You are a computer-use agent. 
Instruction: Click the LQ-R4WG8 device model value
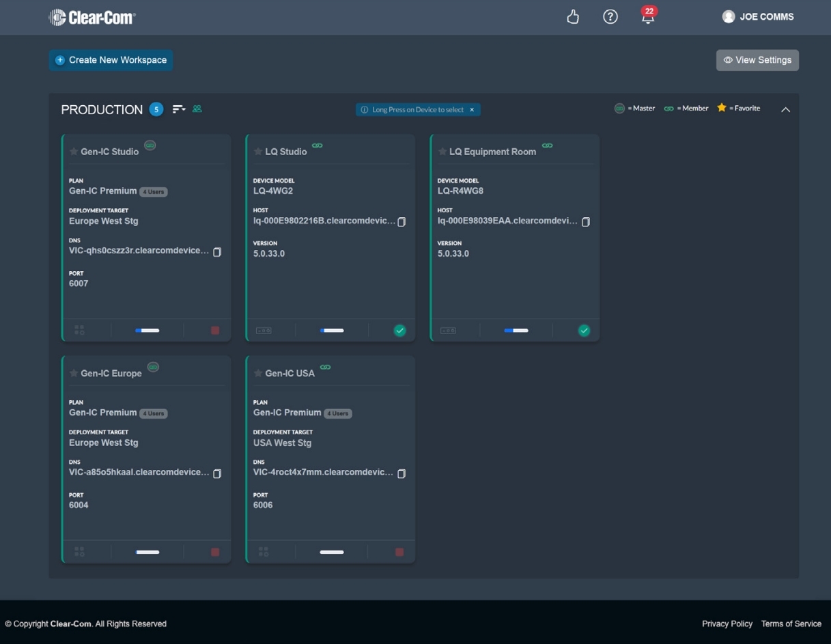[460, 191]
